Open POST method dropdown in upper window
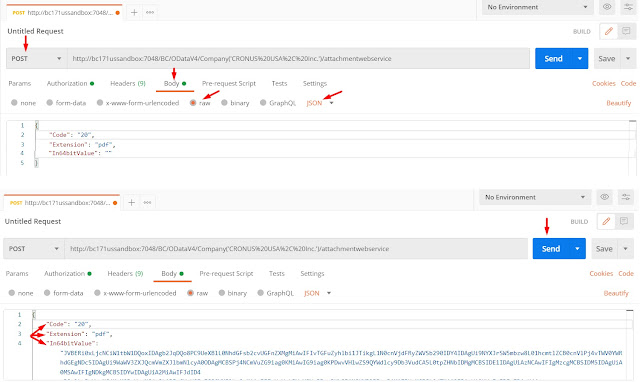640x382 pixels. pyautogui.click(x=36, y=59)
